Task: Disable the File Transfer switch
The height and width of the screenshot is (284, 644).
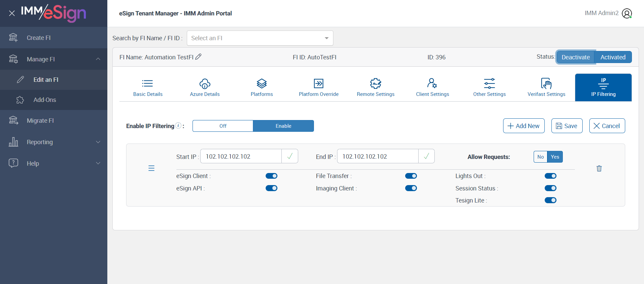Action: [x=411, y=176]
